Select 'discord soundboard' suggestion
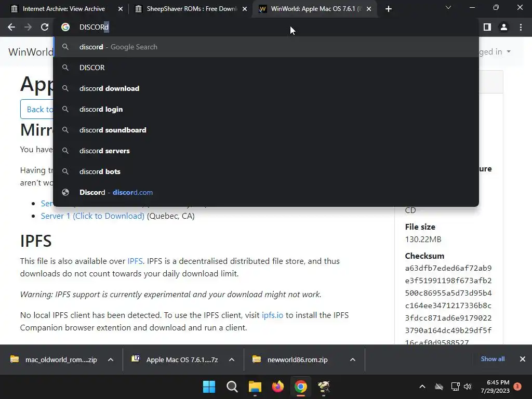This screenshot has height=399, width=532. coord(266,130)
